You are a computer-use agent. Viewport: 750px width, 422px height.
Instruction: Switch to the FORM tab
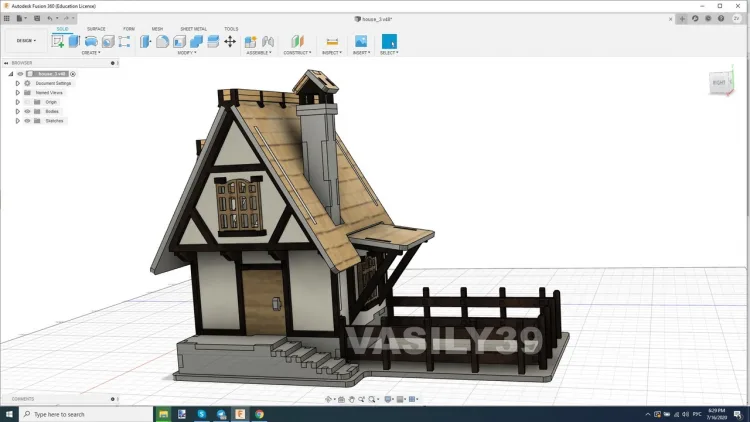click(129, 29)
